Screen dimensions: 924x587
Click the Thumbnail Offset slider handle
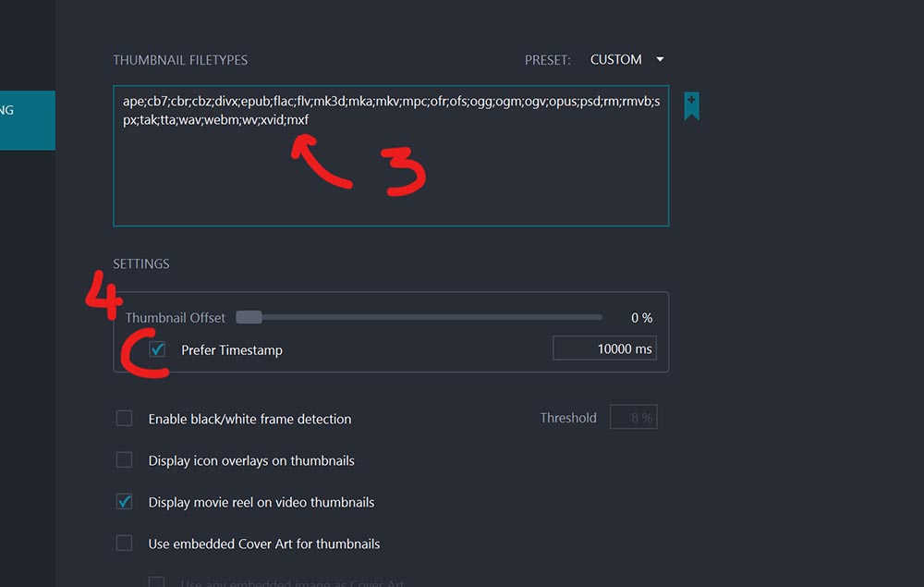pos(249,317)
